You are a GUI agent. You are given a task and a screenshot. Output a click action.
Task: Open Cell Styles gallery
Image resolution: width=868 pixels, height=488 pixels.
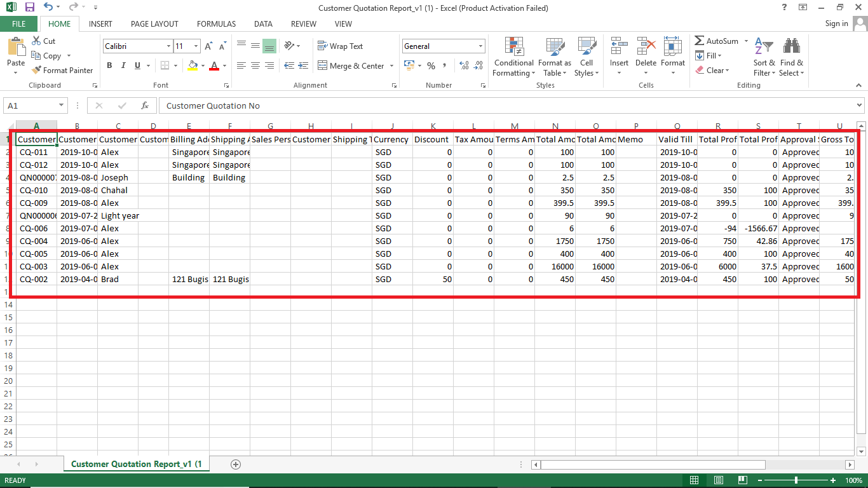(587, 57)
